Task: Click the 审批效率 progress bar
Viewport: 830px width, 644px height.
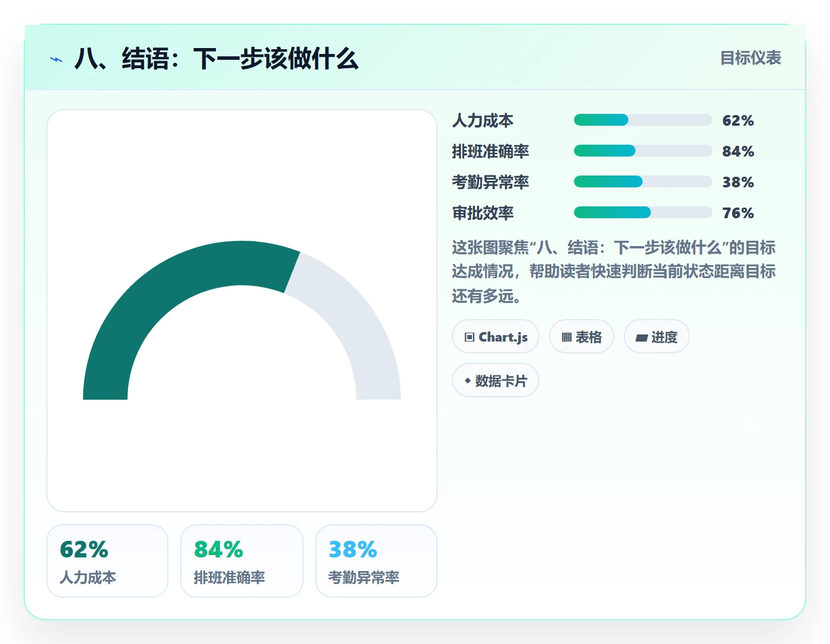Action: coord(643,213)
